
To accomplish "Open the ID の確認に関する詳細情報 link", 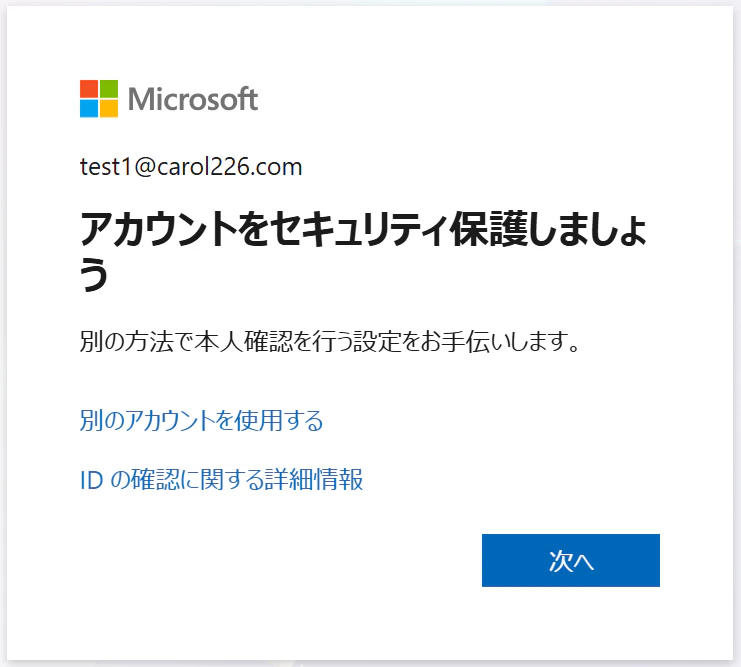I will point(221,479).
